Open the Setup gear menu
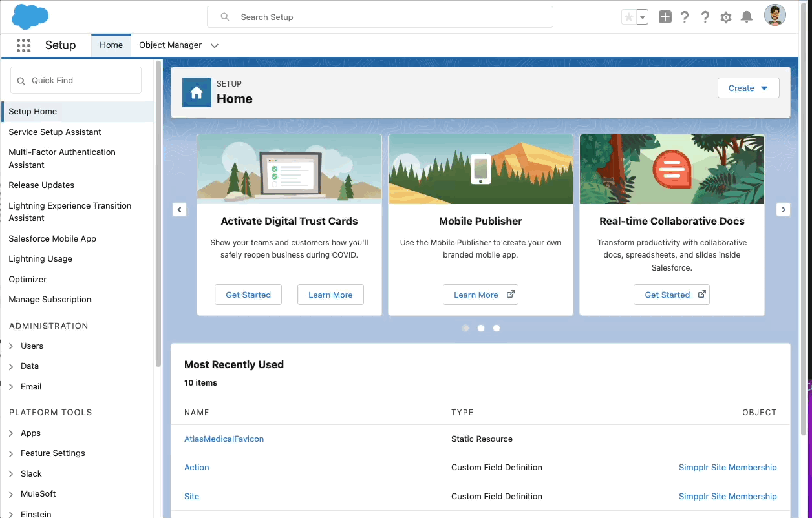 [726, 17]
